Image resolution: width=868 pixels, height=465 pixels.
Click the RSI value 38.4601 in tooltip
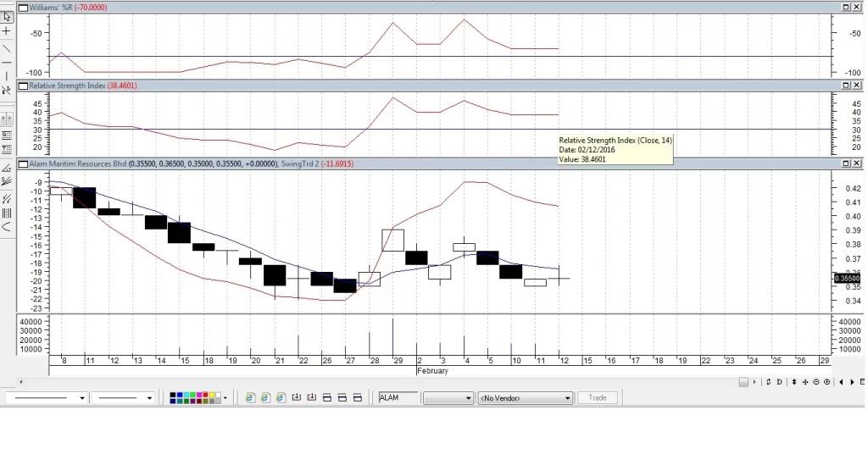coord(593,159)
